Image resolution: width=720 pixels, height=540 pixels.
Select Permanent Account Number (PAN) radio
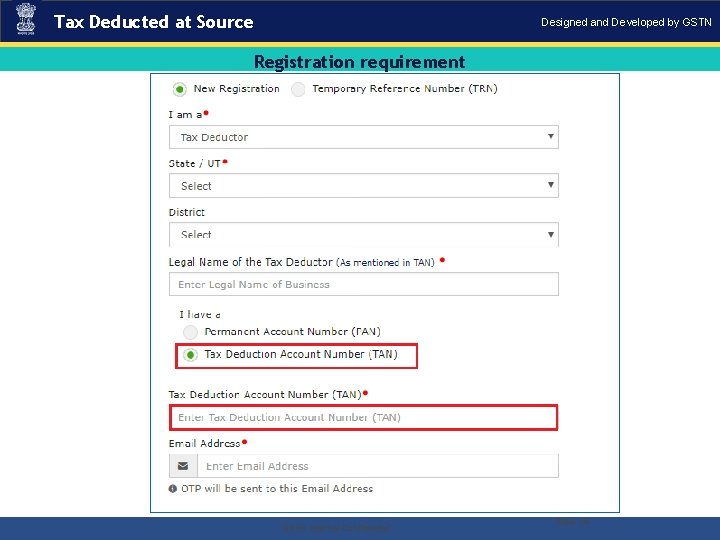pos(190,332)
